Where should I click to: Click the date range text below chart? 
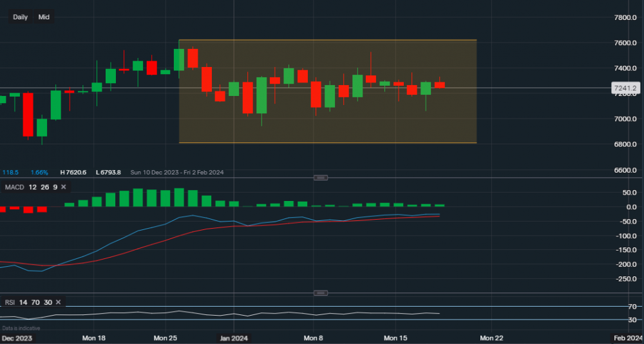point(177,173)
